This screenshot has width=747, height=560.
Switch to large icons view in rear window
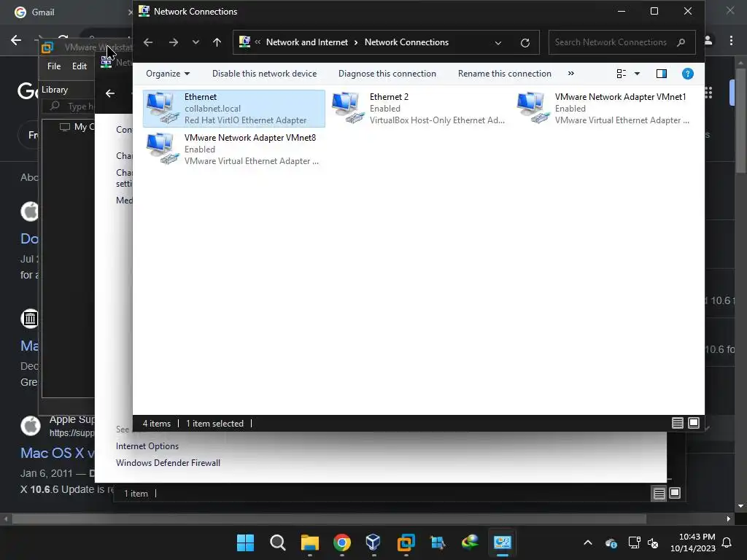click(675, 494)
